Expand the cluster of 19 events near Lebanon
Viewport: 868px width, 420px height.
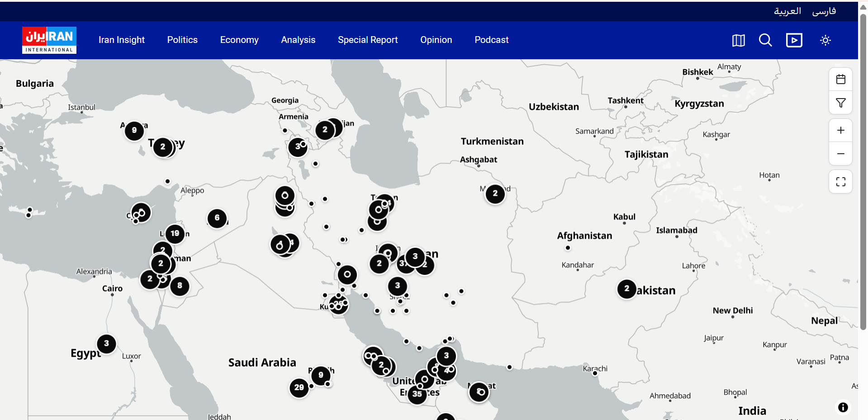175,234
